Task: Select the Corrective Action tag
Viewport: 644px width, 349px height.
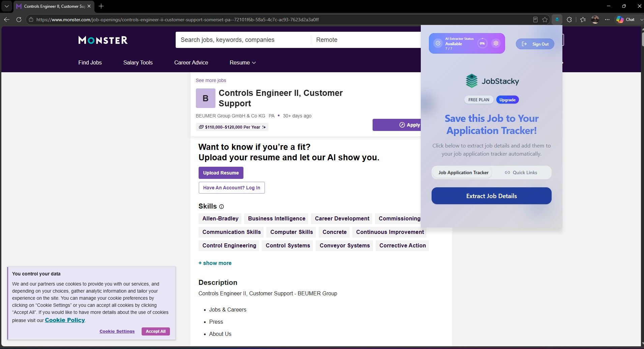Action: tap(402, 245)
